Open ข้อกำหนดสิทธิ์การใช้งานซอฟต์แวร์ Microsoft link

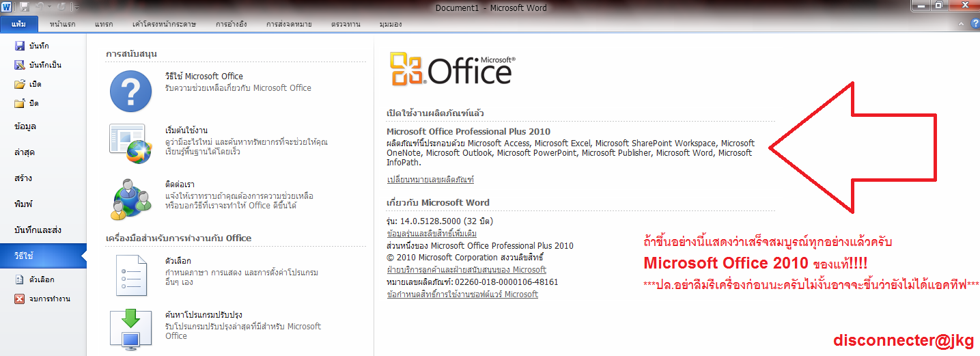point(462,295)
